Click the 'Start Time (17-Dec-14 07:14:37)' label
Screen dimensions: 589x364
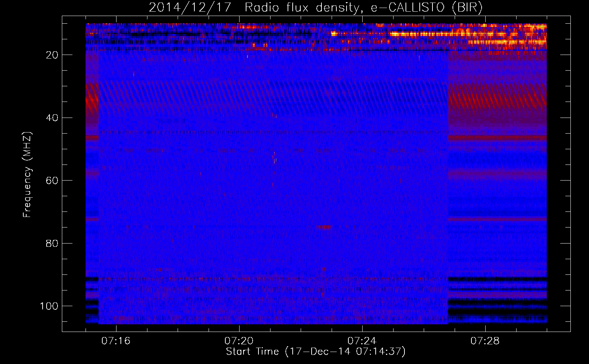point(316,352)
